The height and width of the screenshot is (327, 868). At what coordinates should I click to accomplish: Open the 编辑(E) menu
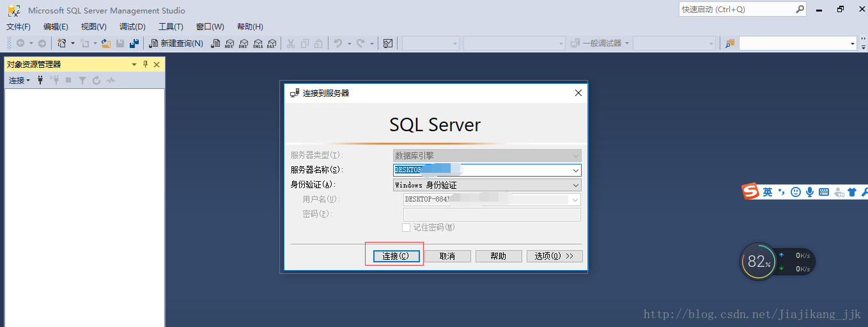pyautogui.click(x=56, y=27)
